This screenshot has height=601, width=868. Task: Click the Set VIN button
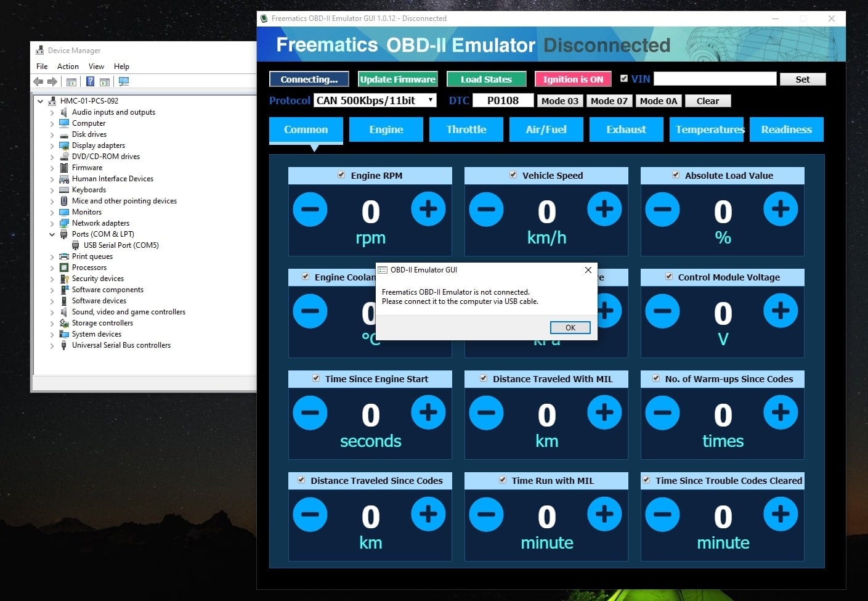click(x=803, y=79)
